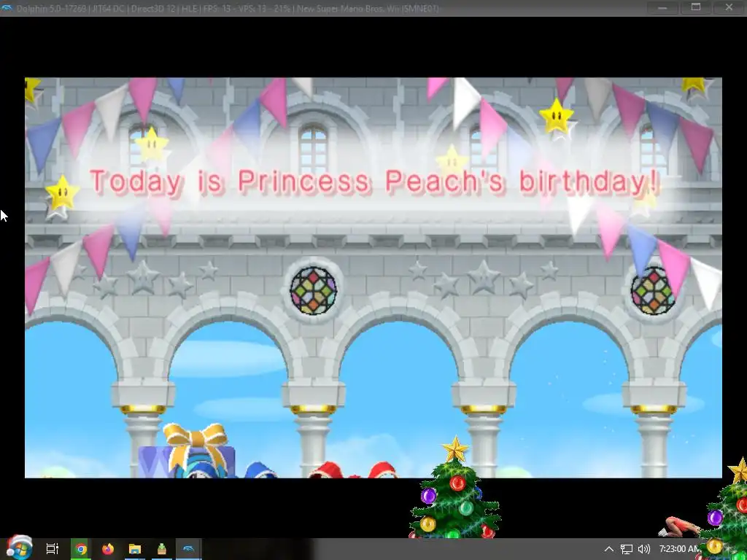Launch Google Chrome from the taskbar
This screenshot has width=747, height=560.
tap(81, 549)
